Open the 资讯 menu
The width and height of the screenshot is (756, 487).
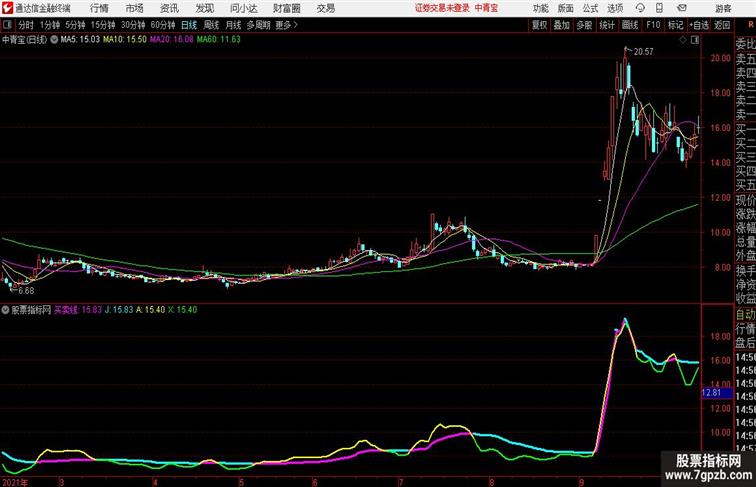click(x=169, y=8)
